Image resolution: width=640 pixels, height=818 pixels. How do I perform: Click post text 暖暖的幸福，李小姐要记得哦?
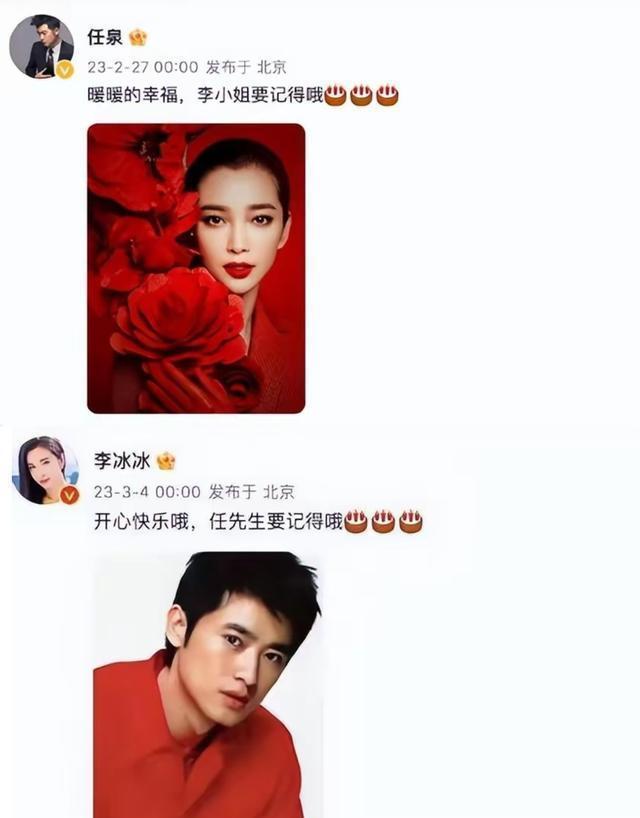[x=206, y=95]
